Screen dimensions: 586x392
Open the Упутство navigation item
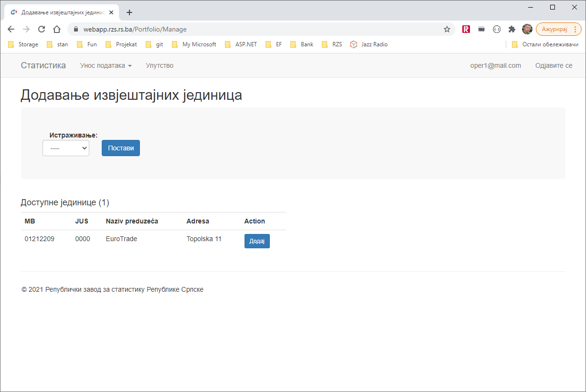(x=160, y=65)
